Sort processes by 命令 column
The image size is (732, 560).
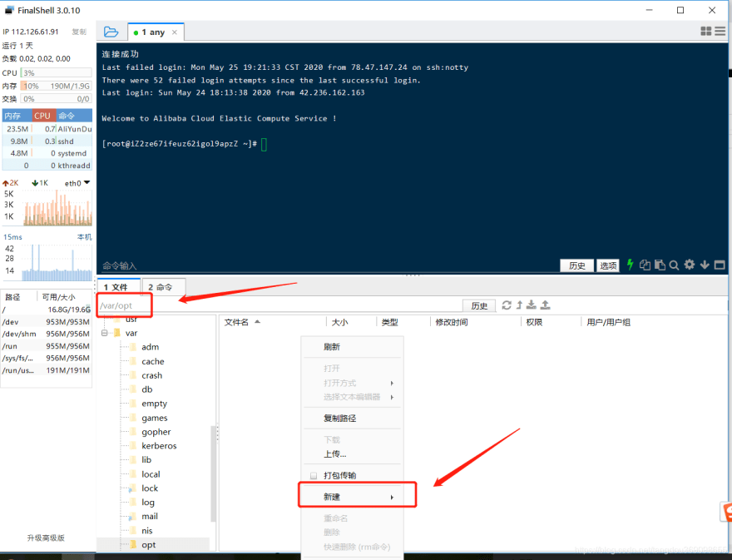pyautogui.click(x=74, y=116)
